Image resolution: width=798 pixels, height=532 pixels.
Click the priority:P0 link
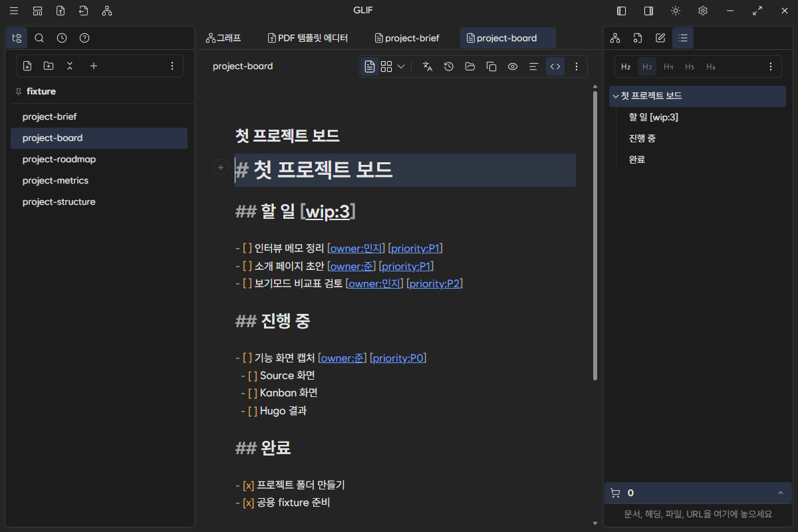coord(398,358)
